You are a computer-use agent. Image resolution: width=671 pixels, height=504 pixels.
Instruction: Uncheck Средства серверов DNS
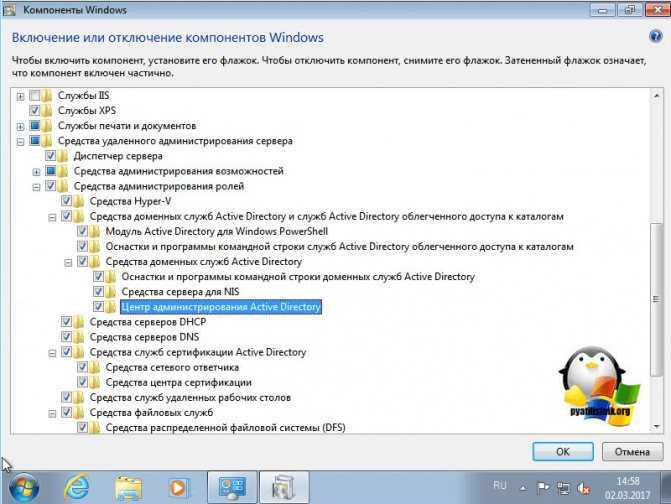(x=66, y=337)
